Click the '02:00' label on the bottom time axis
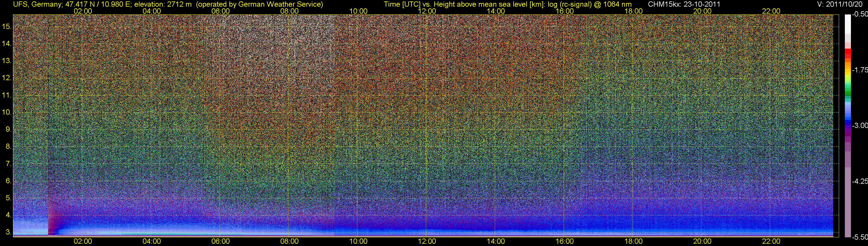This screenshot has width=868, height=246. 83,241
